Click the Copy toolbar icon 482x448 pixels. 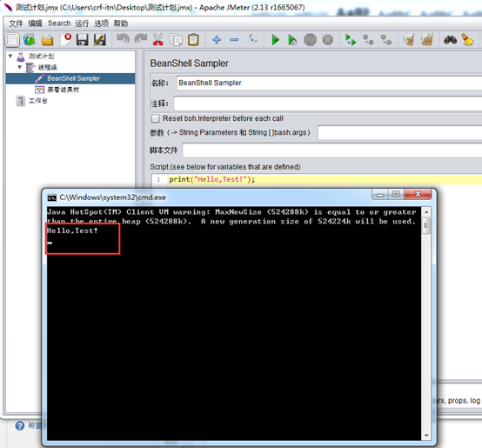tap(176, 40)
